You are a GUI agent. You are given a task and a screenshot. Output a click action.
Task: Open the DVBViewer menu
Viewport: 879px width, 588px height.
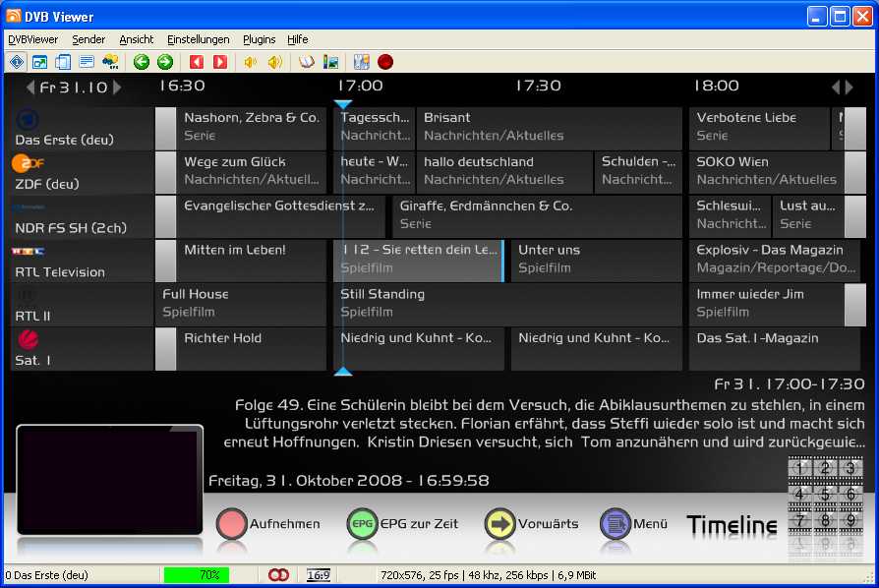(33, 39)
